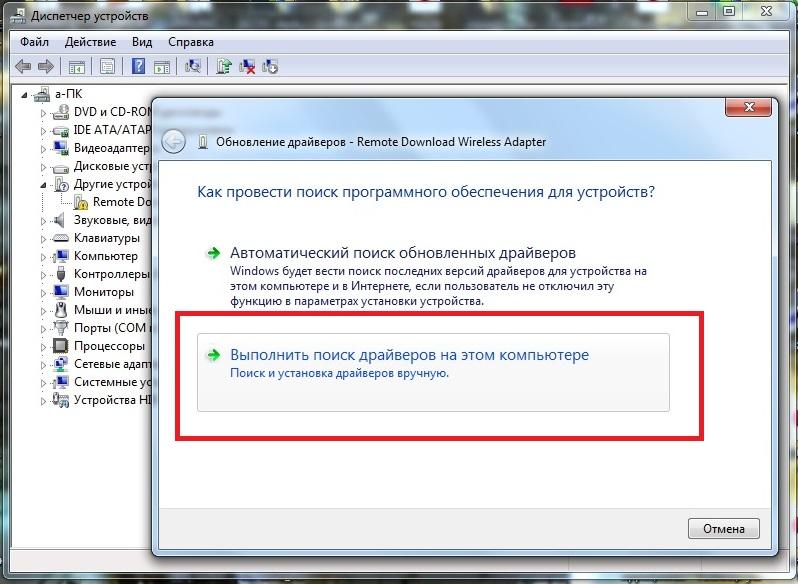The image size is (798, 584).
Task: Open the Файл menu
Action: click(x=35, y=42)
